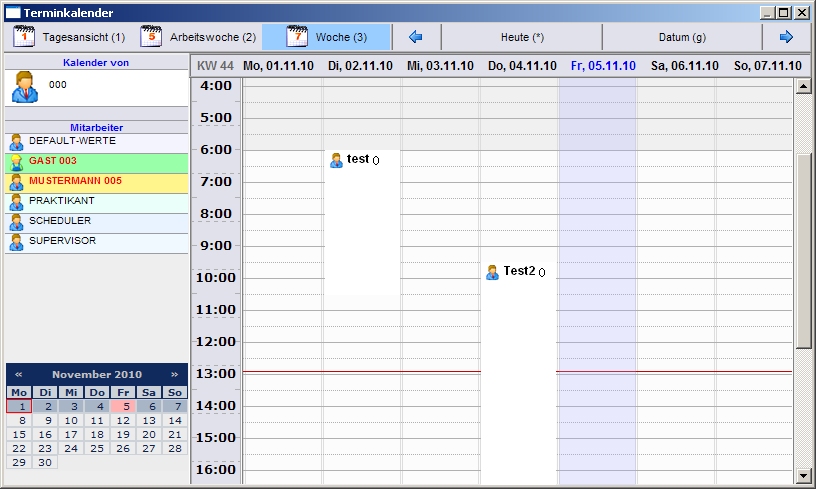The image size is (816, 489).
Task: Jump to today with Heute button
Action: 522,37
